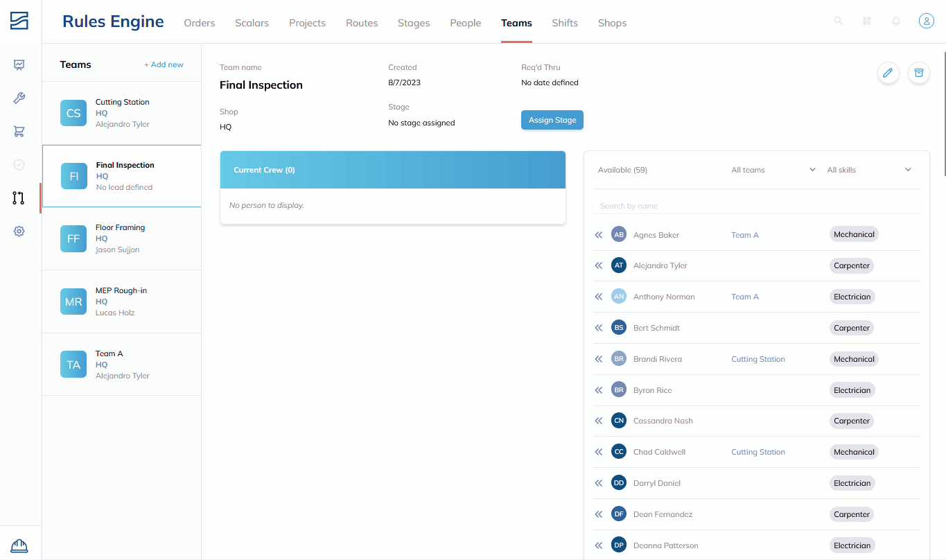946x560 pixels.
Task: Add Alejandro Tyler to crew with double-arrow
Action: coord(599,265)
